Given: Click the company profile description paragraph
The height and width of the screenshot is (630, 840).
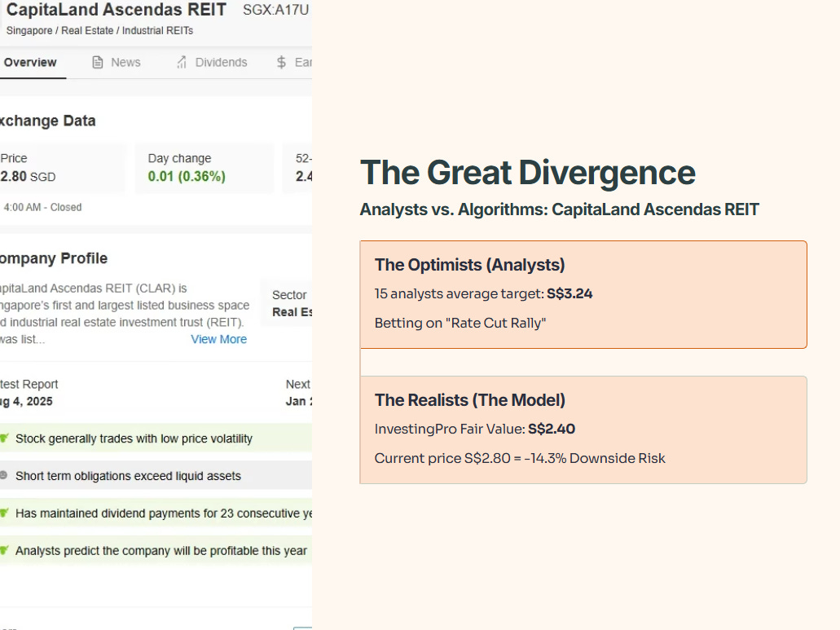Looking at the screenshot, I should click(x=125, y=314).
